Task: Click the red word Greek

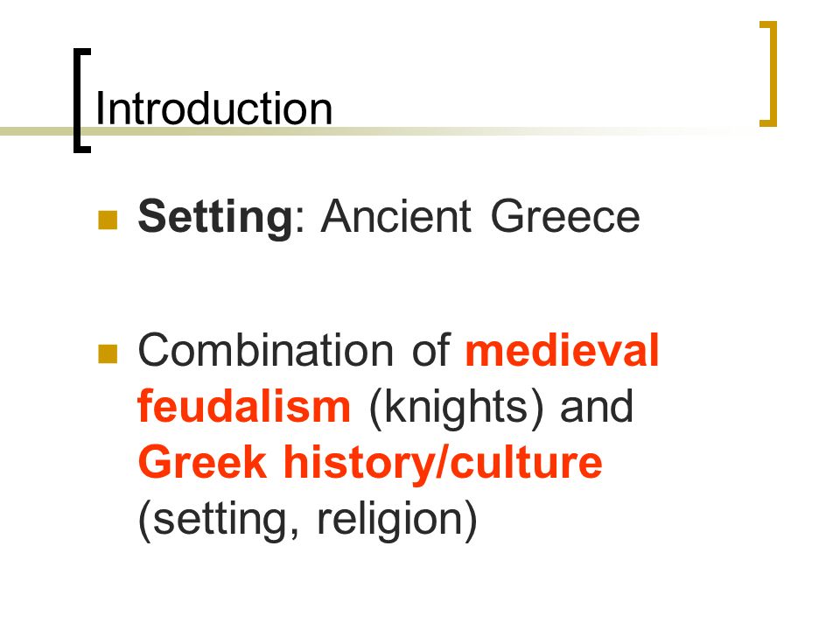Action: pos(202,462)
